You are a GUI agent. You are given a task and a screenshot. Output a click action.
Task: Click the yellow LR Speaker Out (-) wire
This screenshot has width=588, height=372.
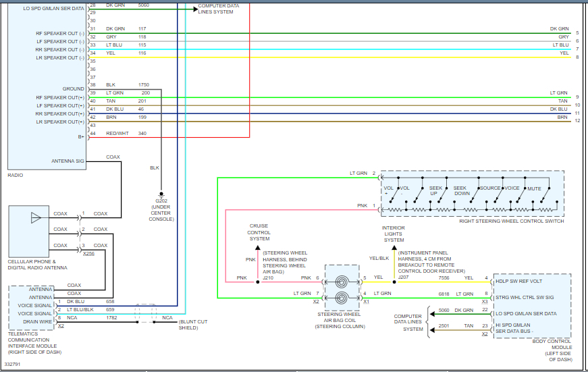pyautogui.click(x=338, y=57)
